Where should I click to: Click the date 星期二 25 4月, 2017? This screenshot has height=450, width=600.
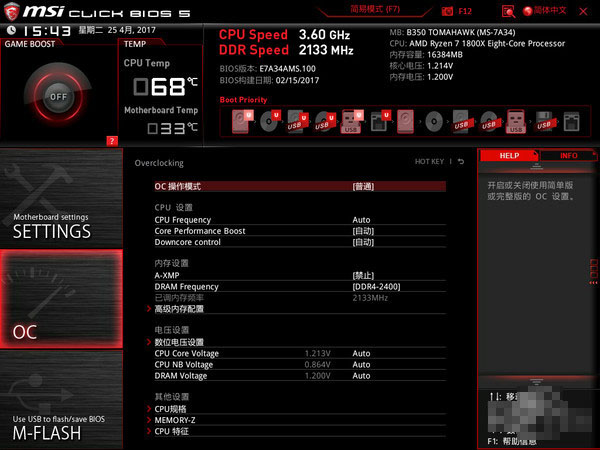click(117, 30)
